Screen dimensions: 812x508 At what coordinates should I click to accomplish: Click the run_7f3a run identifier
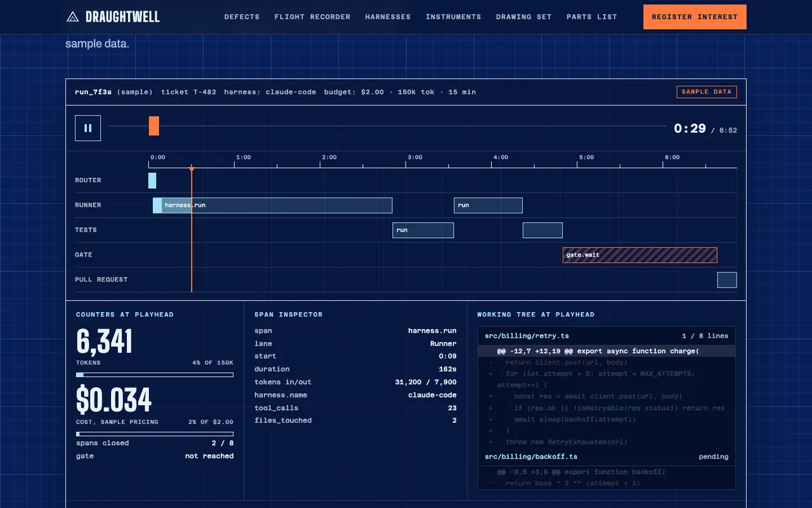[x=93, y=92]
